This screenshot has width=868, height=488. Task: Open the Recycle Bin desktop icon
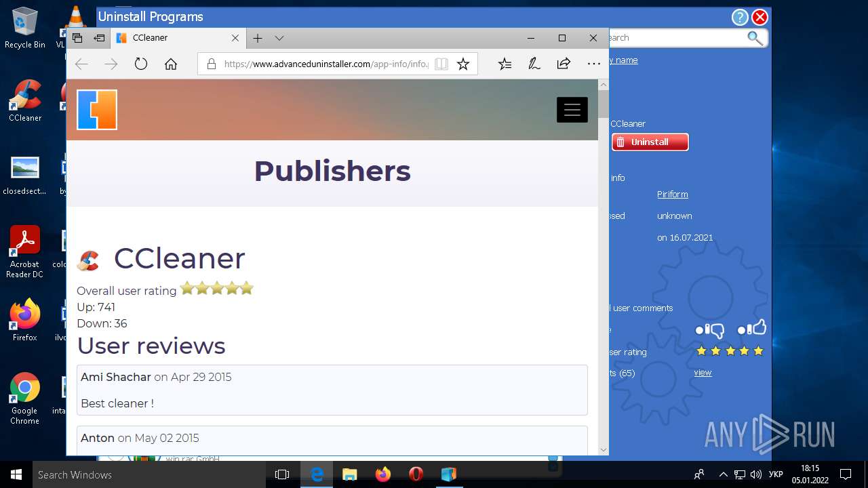coord(24,28)
